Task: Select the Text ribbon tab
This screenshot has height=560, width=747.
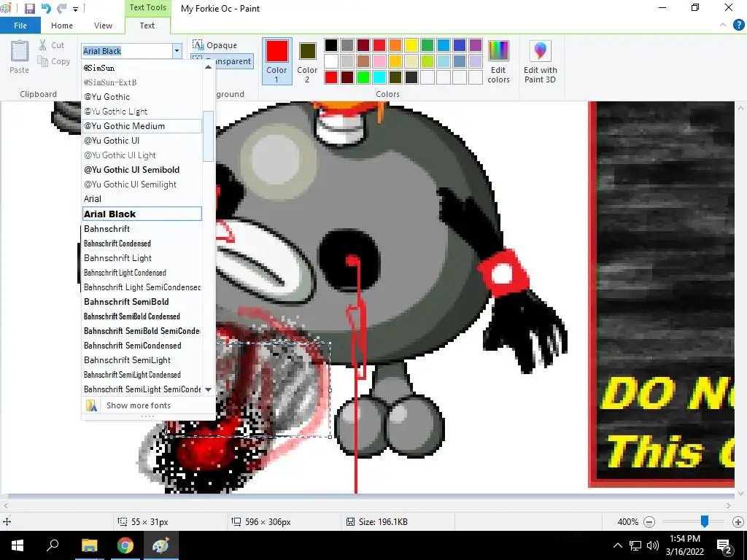Action: point(147,26)
